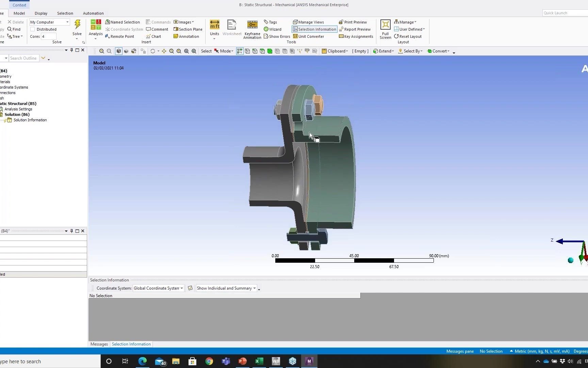The image size is (588, 368).
Task: Click the Pan tool icon
Action: pos(164,51)
